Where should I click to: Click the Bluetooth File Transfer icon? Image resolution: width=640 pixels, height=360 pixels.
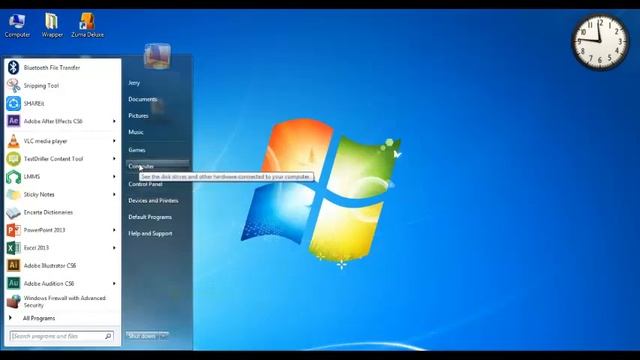click(13, 67)
